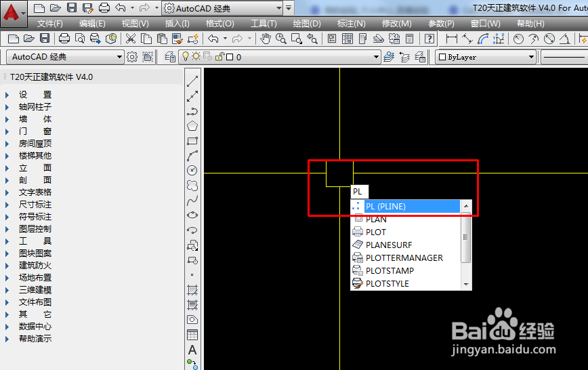Open the 修改(M) menu

[396, 24]
